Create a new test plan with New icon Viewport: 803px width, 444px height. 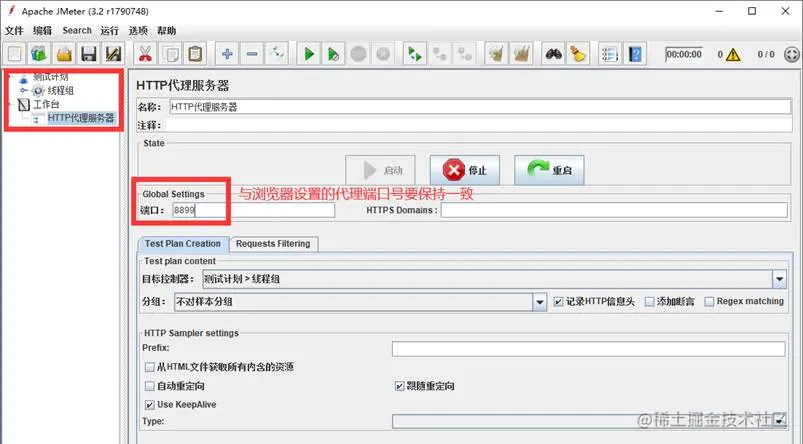tap(14, 54)
